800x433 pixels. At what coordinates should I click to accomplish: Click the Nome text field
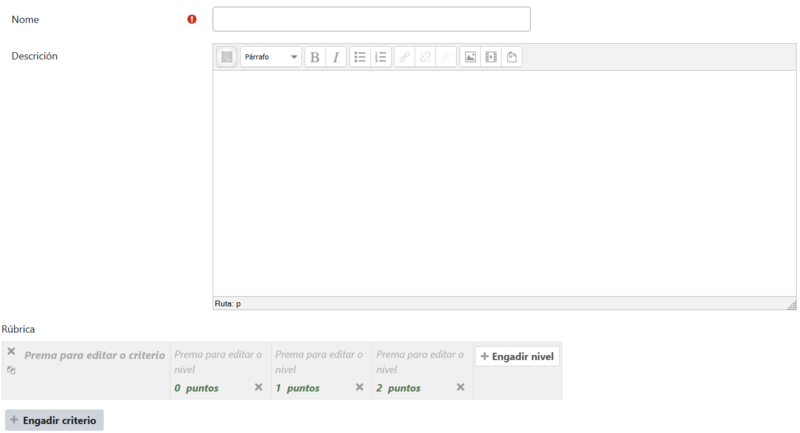pos(371,19)
